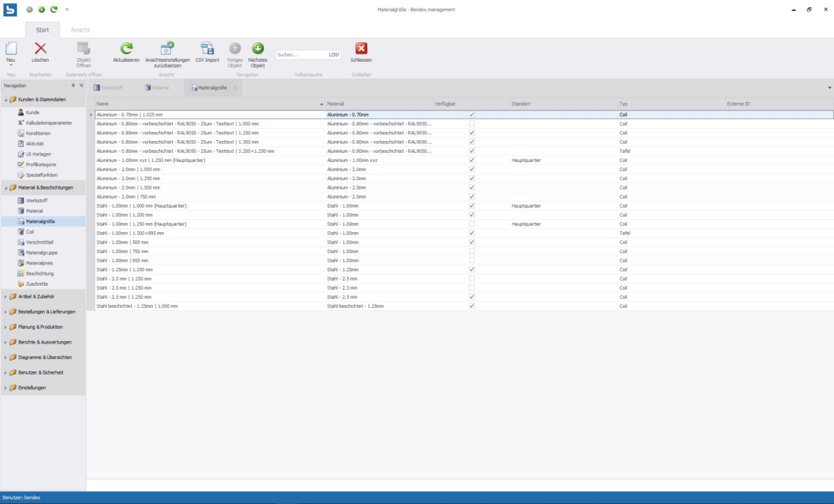Toggle Verfügbar checkbox for Aluminium 0.70mm row

[472, 115]
